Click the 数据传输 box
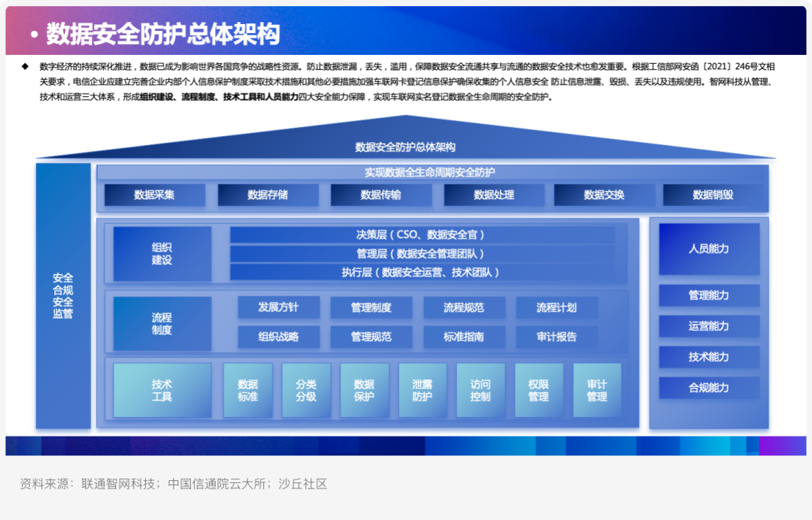The height and width of the screenshot is (520, 812). 381,195
